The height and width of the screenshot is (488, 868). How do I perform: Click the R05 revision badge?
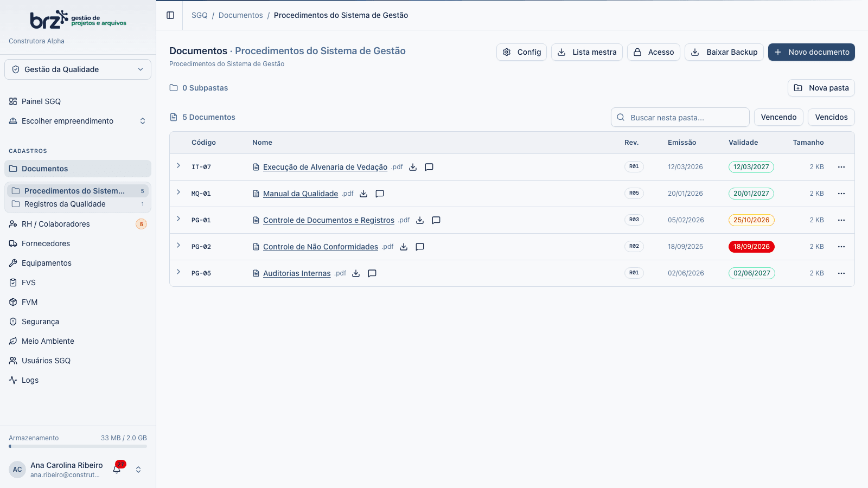click(634, 193)
